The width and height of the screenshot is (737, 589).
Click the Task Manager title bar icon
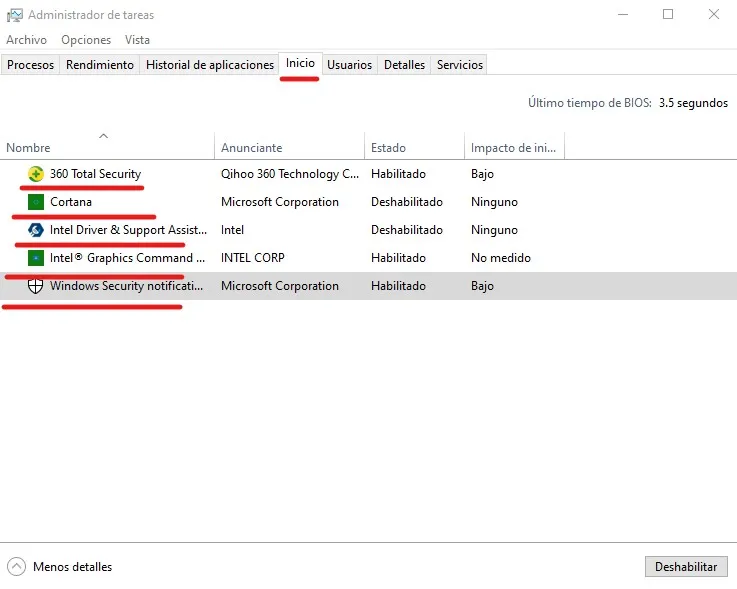[15, 16]
